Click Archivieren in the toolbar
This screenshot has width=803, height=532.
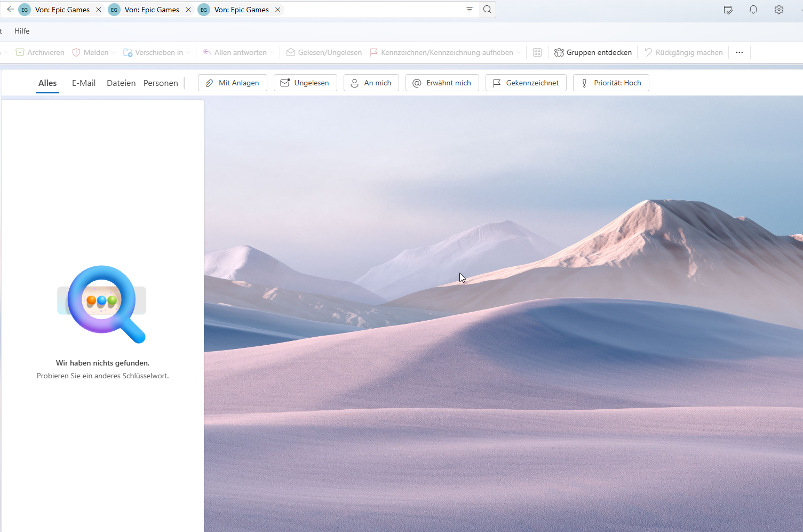[x=40, y=52]
